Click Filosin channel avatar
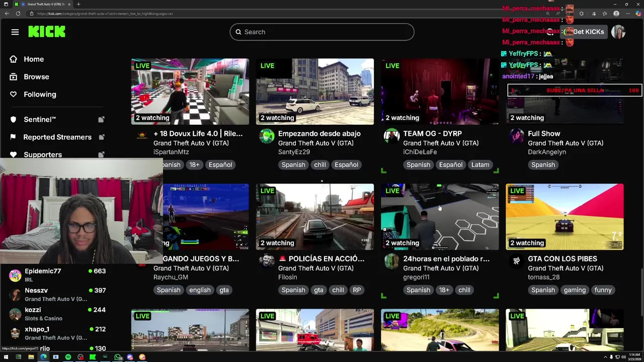644x362 pixels. pyautogui.click(x=267, y=261)
